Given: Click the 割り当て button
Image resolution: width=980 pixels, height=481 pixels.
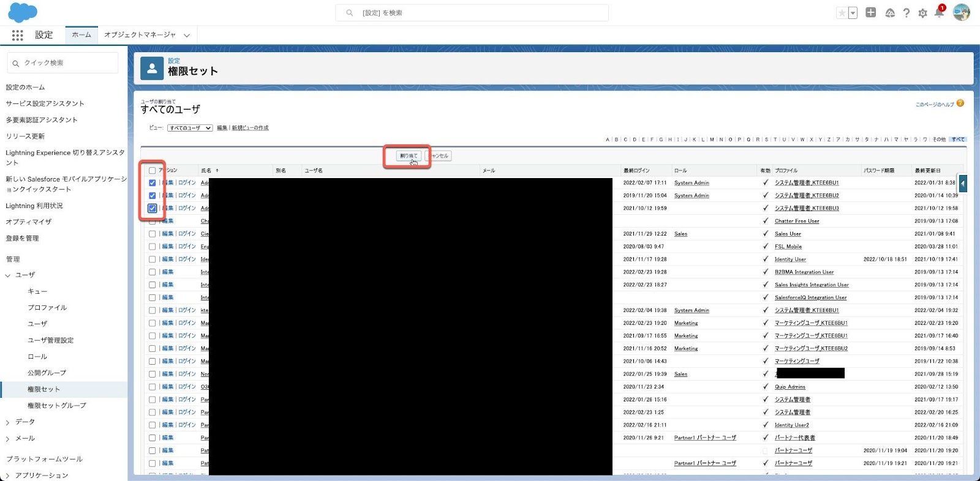Looking at the screenshot, I should pyautogui.click(x=409, y=156).
